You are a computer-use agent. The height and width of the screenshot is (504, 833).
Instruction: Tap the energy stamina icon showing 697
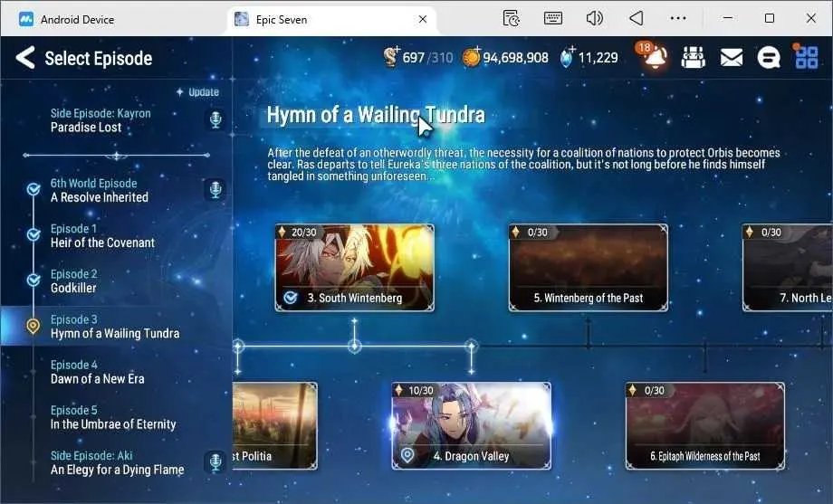[391, 57]
